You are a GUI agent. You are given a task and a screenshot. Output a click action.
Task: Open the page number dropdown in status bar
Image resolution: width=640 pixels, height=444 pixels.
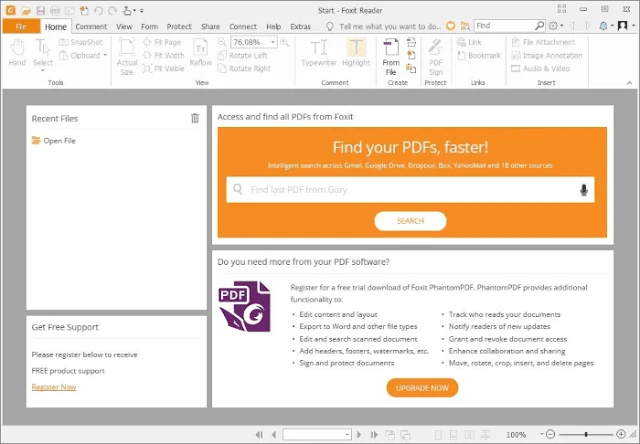click(x=347, y=435)
